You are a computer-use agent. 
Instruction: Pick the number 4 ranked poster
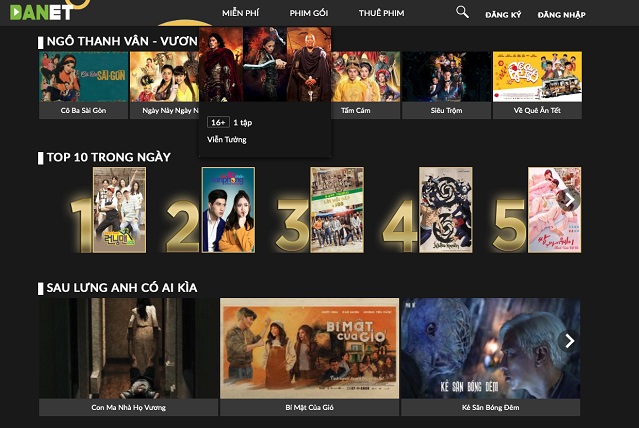tap(445, 209)
